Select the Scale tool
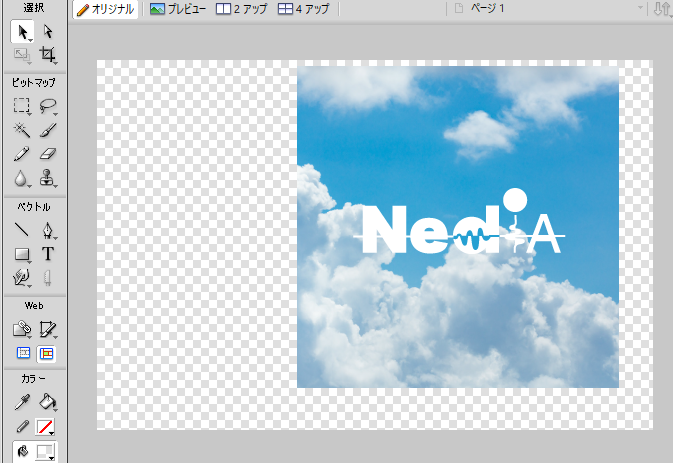Screen dimensions: 673x463 pyautogui.click(x=22, y=55)
